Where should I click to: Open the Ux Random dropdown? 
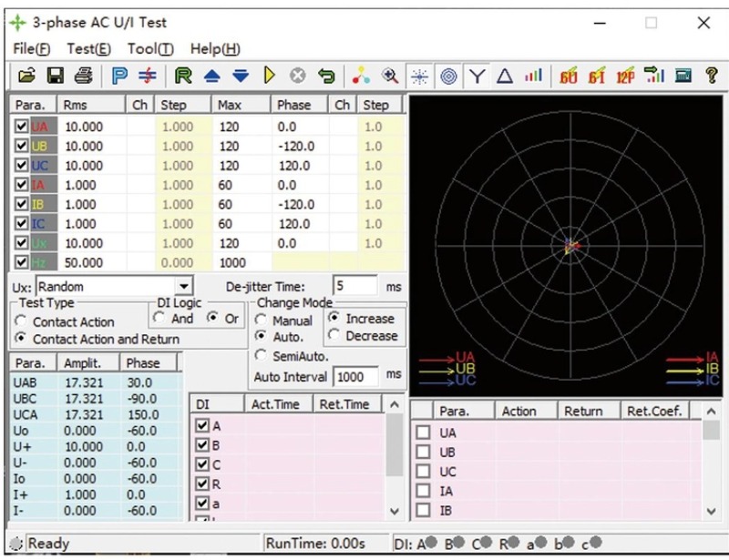pos(185,287)
